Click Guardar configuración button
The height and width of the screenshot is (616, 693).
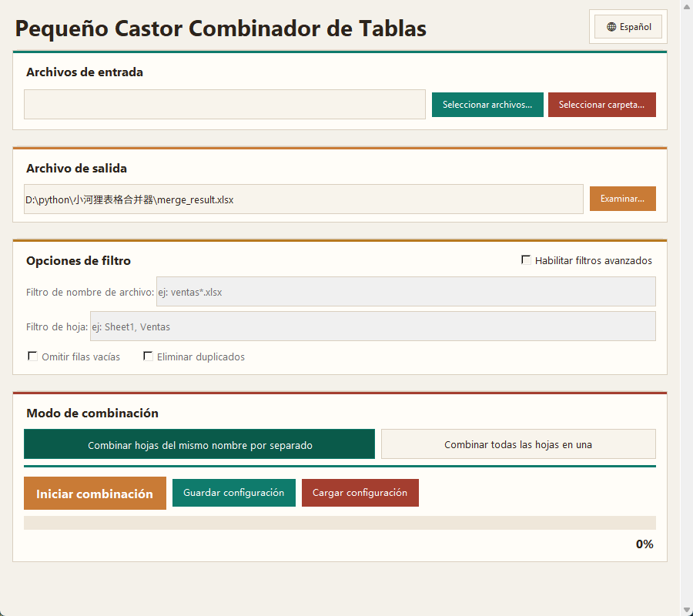click(234, 493)
